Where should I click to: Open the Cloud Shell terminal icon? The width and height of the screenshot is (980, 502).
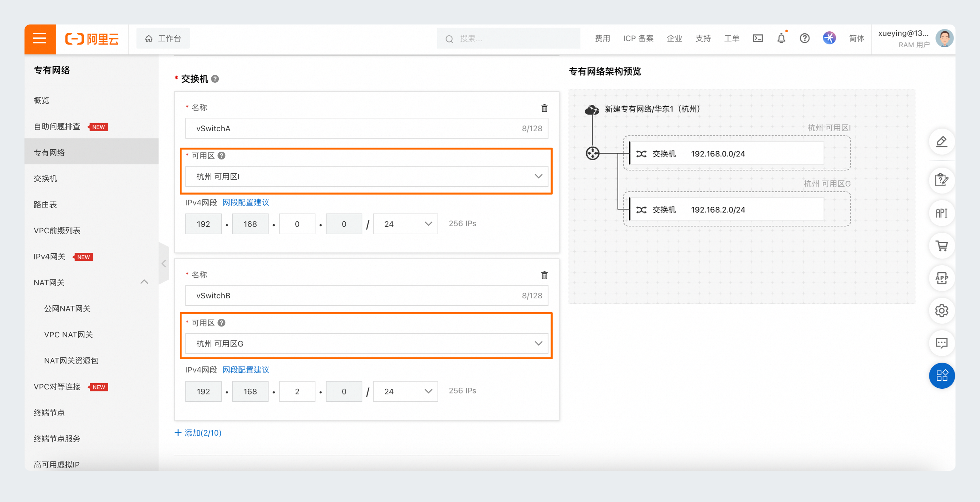click(757, 38)
